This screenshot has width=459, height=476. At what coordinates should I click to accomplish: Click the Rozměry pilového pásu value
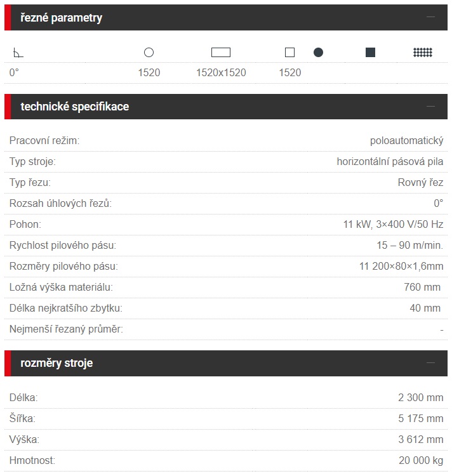pyautogui.click(x=401, y=266)
